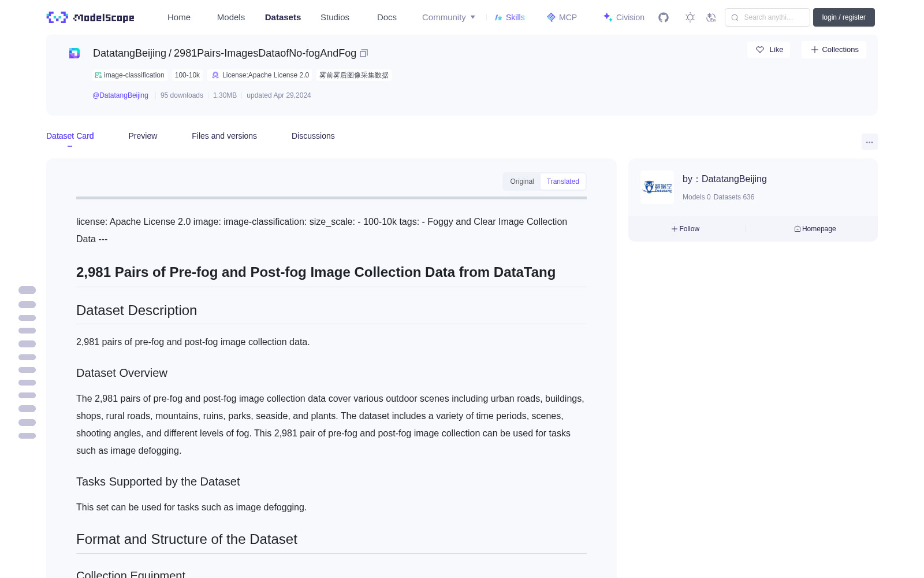Click the Apache License 2.0 tag
Image resolution: width=924 pixels, height=578 pixels.
[x=260, y=75]
